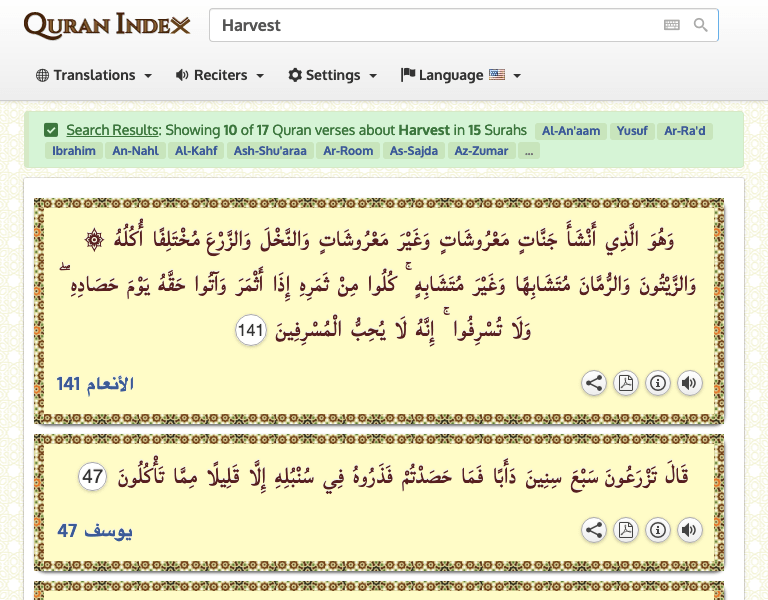Filter results by Al-An'aam surah tag
This screenshot has width=768, height=600.
click(x=570, y=131)
